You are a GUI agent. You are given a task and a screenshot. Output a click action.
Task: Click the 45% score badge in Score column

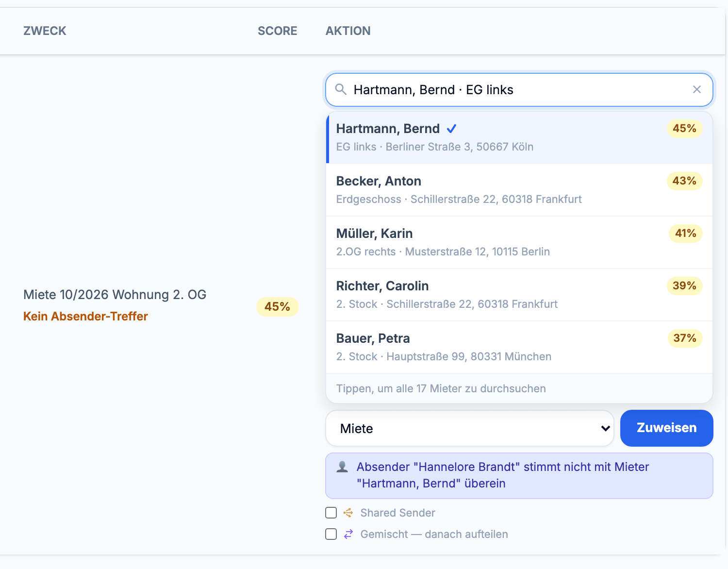tap(277, 307)
